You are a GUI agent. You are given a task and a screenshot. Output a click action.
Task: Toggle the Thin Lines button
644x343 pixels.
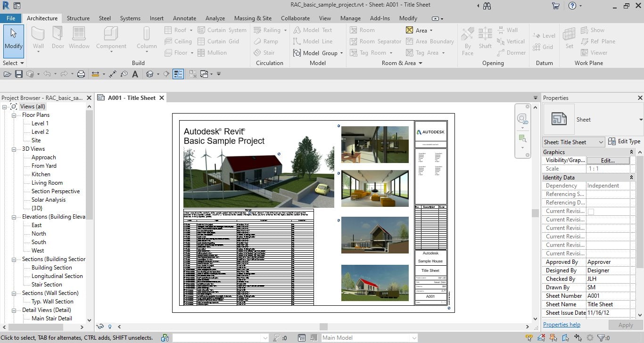tap(178, 74)
